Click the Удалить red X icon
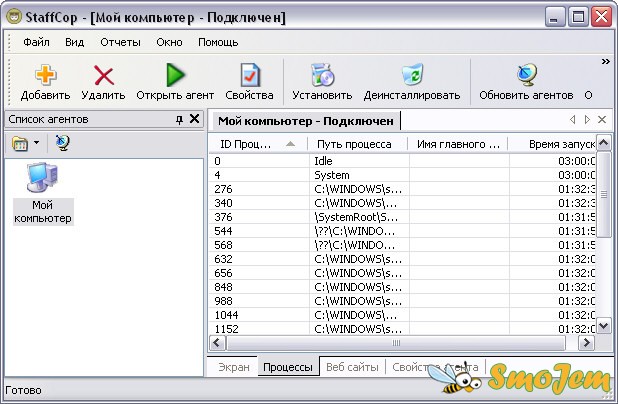 click(x=104, y=75)
